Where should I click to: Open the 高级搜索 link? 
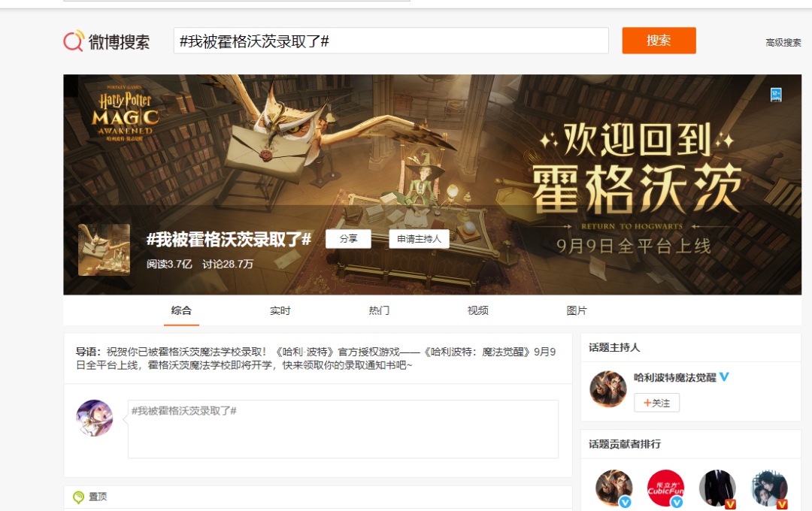click(x=783, y=42)
